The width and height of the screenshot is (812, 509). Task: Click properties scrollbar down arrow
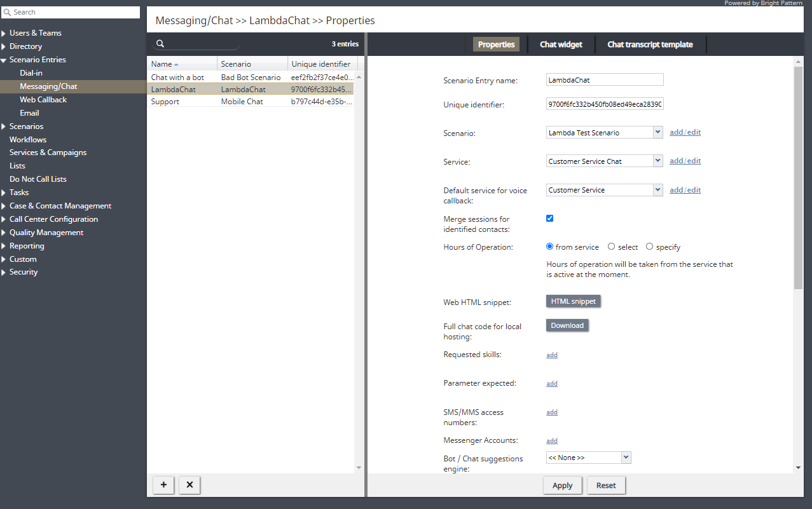click(x=799, y=468)
